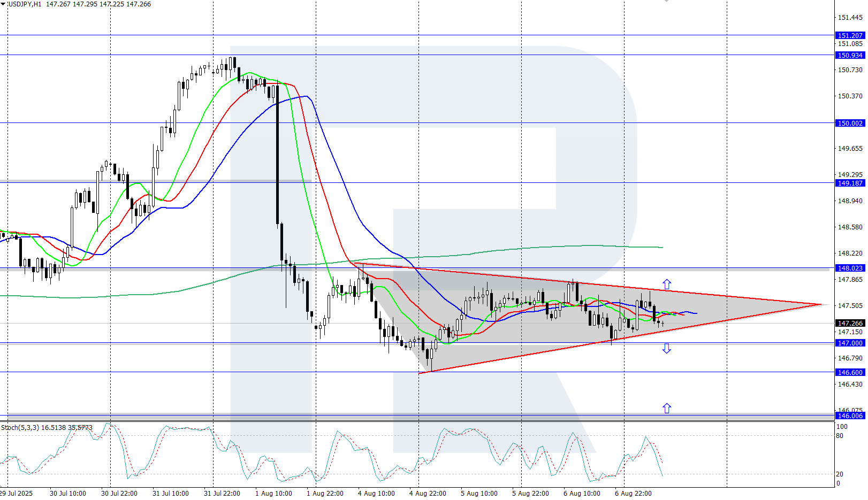Image resolution: width=868 pixels, height=500 pixels.
Task: Click the 1 Aug 10:00 time label
Action: point(273,493)
